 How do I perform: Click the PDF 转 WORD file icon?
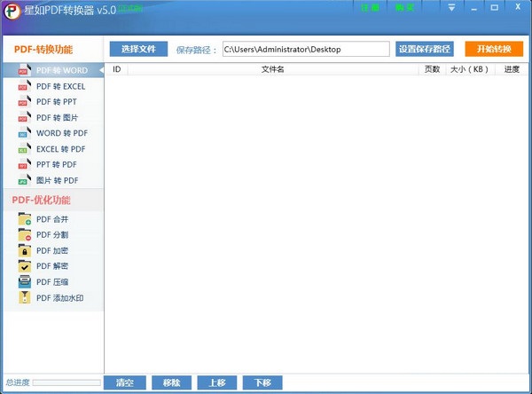[25, 70]
